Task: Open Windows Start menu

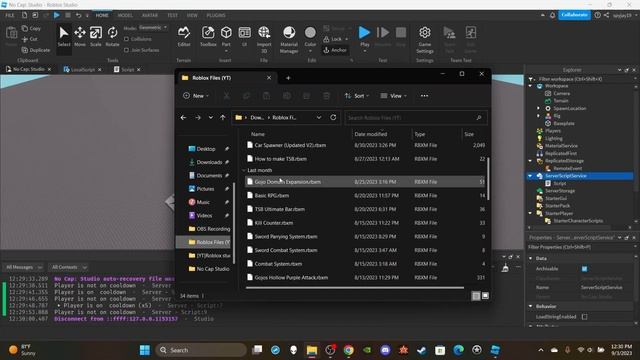Action: (144, 350)
